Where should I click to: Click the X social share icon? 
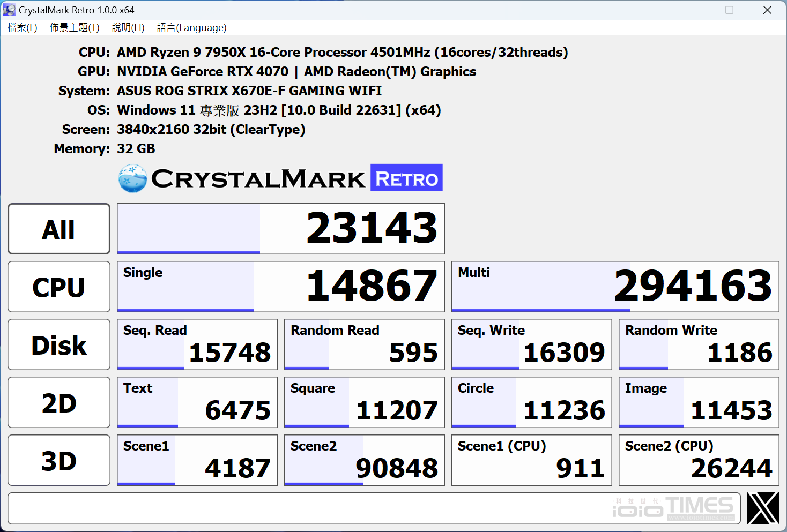(x=763, y=508)
